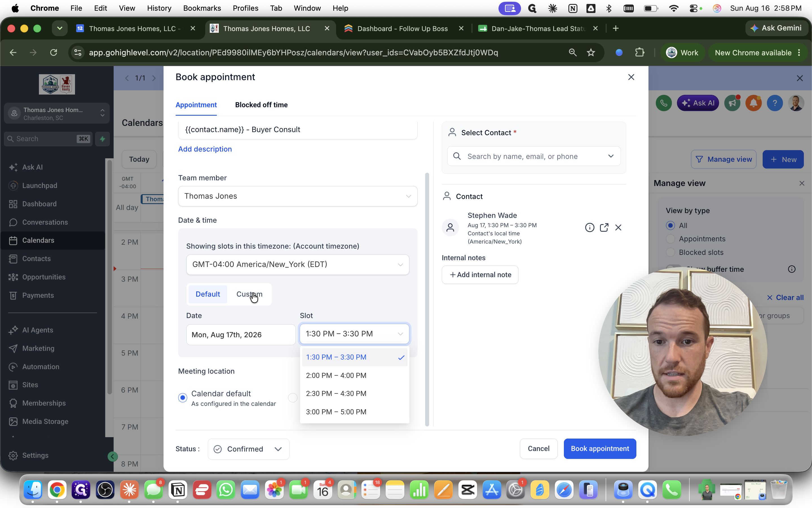Click the date field Mon, Aug 17th, 2026
The image size is (812, 508).
pos(240,335)
